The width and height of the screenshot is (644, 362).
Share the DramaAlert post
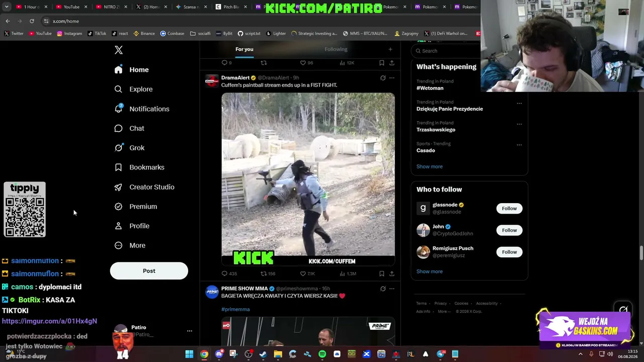click(x=392, y=274)
